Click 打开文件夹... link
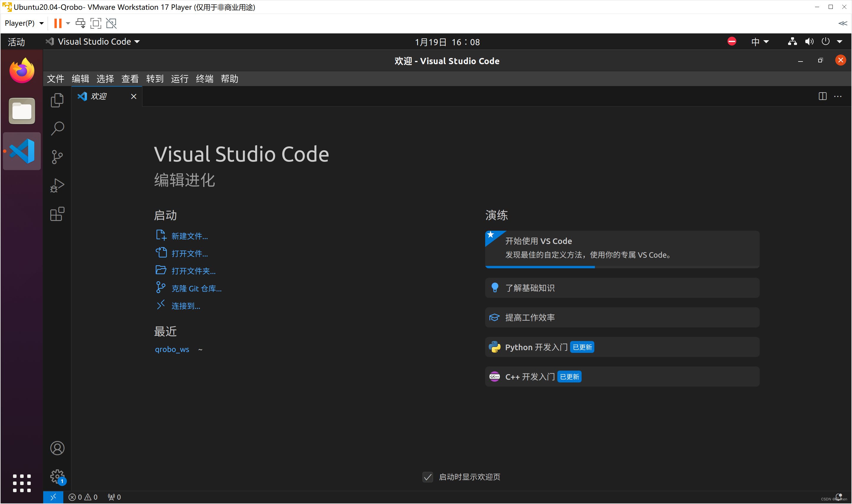This screenshot has width=852, height=504. click(193, 271)
